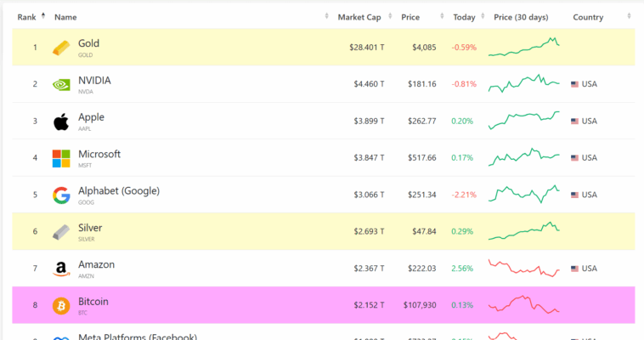Click NVIDIA's 30-day price chart
The image size is (644, 340).
pyautogui.click(x=523, y=83)
